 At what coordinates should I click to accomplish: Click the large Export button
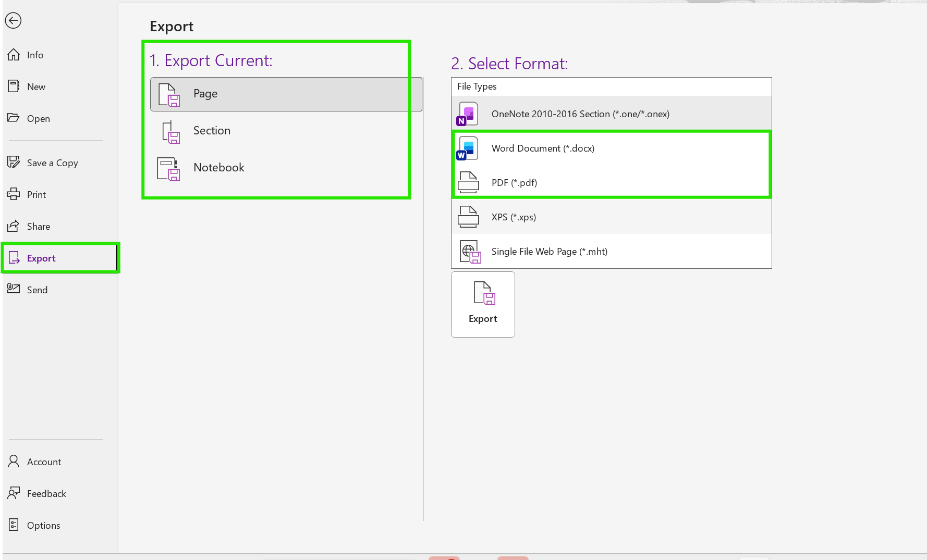[483, 304]
